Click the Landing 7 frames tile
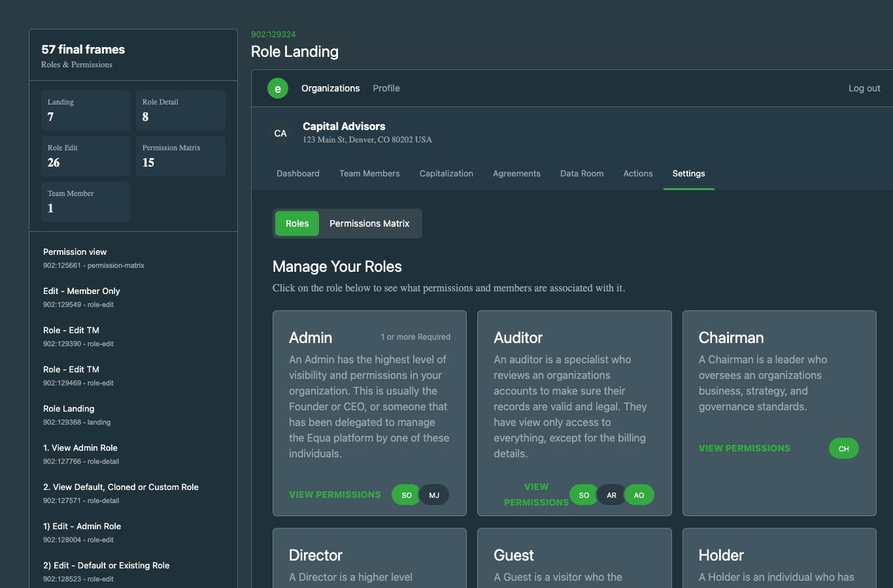 [86, 110]
